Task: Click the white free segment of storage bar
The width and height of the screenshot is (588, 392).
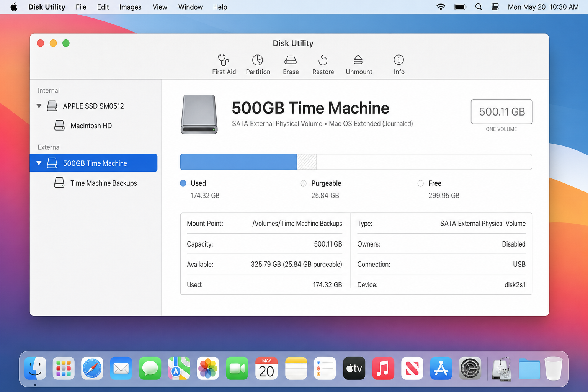Action: [424, 162]
